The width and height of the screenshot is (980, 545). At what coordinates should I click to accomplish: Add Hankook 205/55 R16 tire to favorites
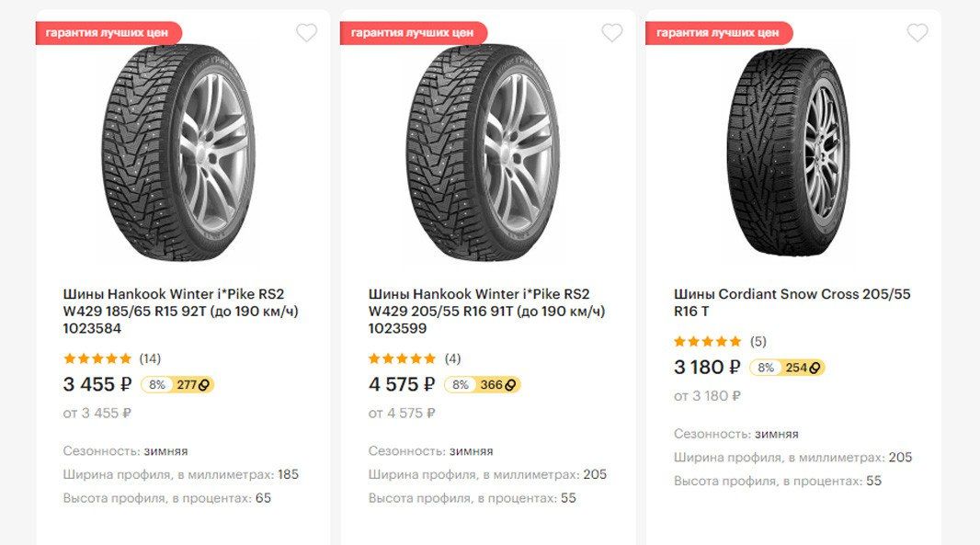(x=612, y=33)
